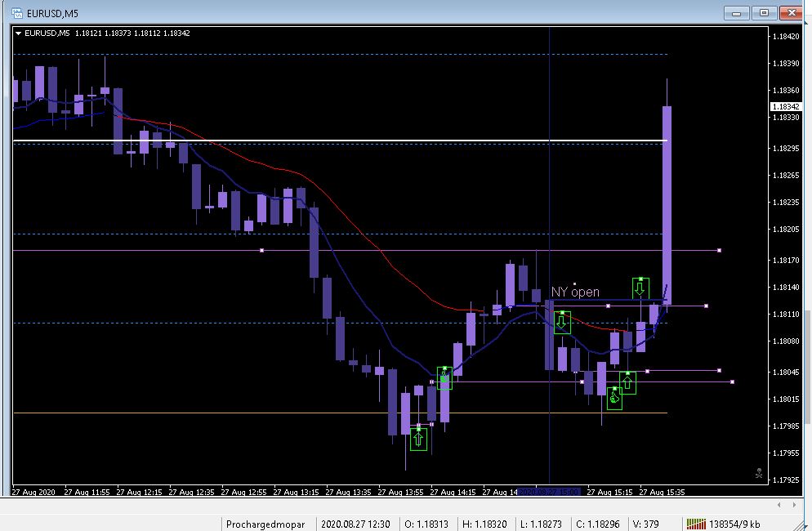Click the V: 379 volume field

point(646,524)
